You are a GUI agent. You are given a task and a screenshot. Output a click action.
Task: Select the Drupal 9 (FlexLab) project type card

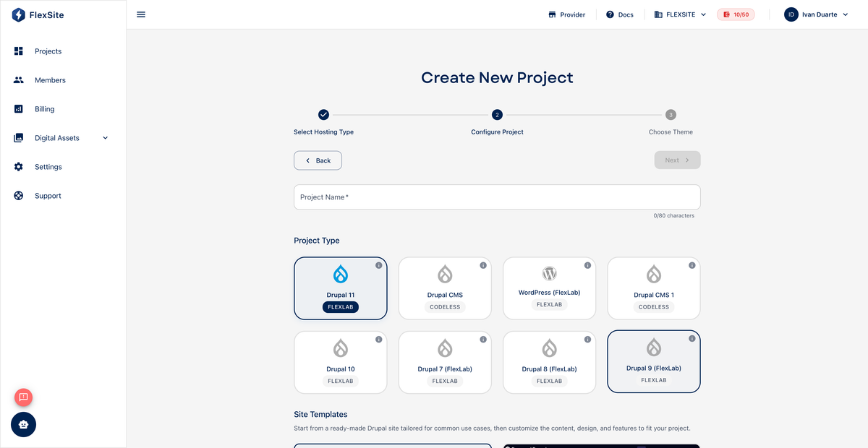[654, 362]
